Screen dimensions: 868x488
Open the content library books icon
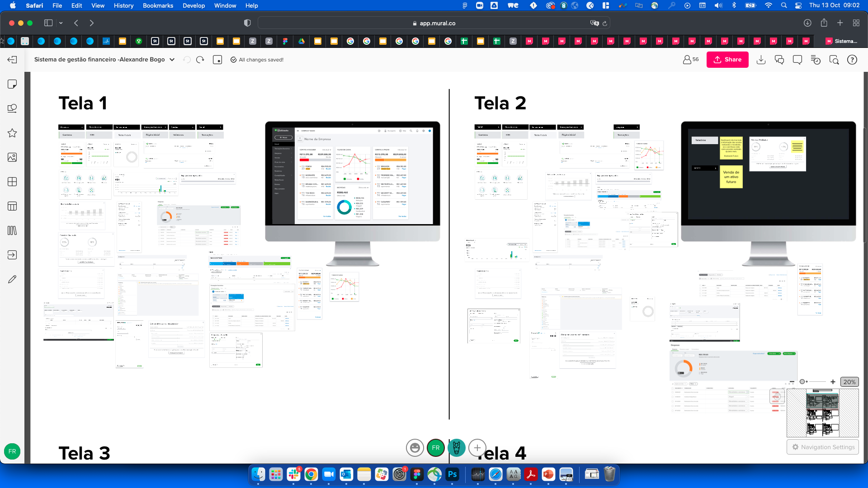(x=12, y=230)
